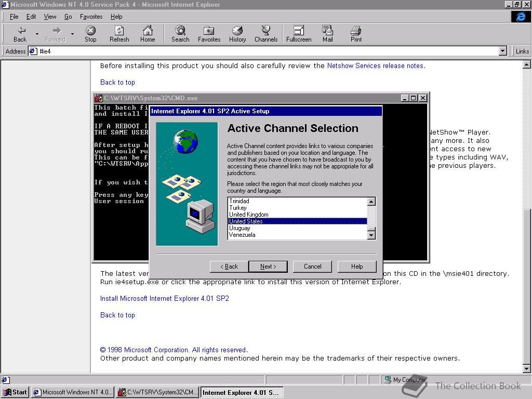The width and height of the screenshot is (532, 399).
Task: Click the IE title bar system icon
Action: click(5, 4)
